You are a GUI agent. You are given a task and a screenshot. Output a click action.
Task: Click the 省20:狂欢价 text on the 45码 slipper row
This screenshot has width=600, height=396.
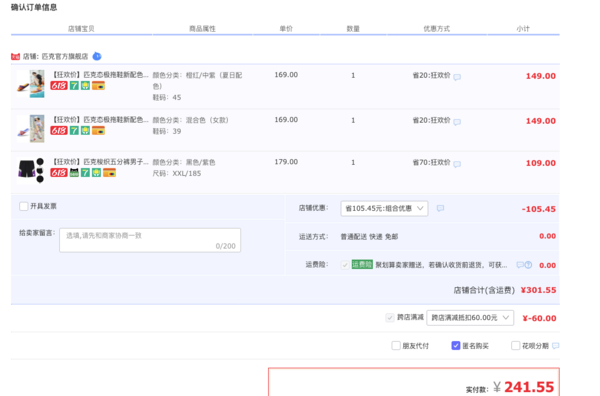point(431,75)
